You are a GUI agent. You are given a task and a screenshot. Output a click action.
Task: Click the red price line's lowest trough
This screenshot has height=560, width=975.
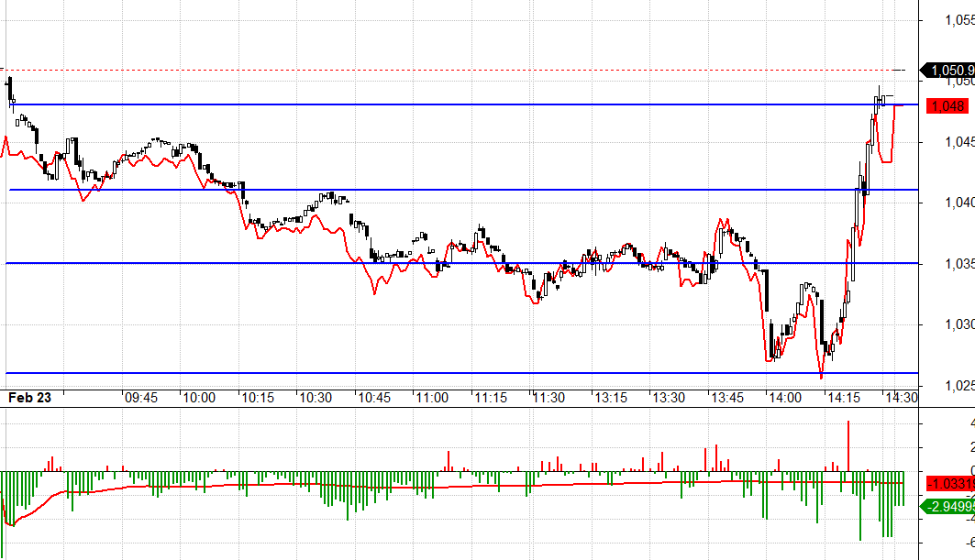(821, 377)
